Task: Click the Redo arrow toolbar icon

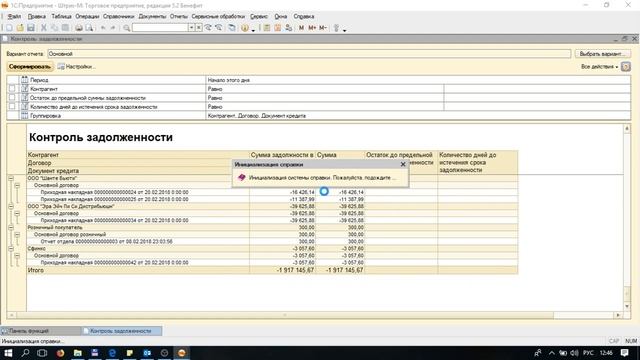Action: tap(113, 28)
